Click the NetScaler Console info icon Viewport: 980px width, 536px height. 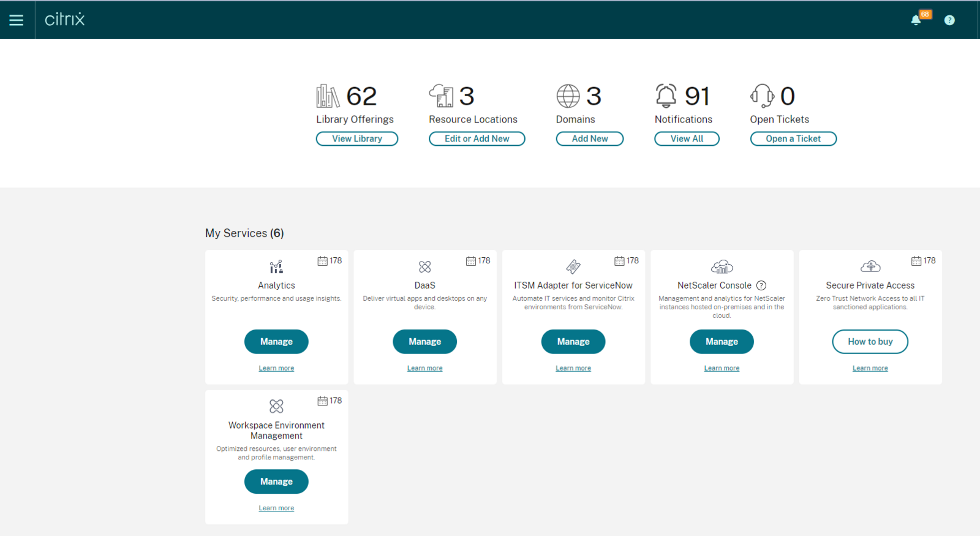[x=761, y=285]
